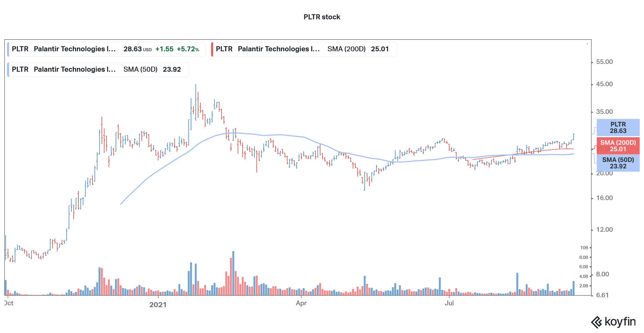Click the SMA (50D) 23.92 axis tag
This screenshot has width=644, height=333.
coord(618,163)
